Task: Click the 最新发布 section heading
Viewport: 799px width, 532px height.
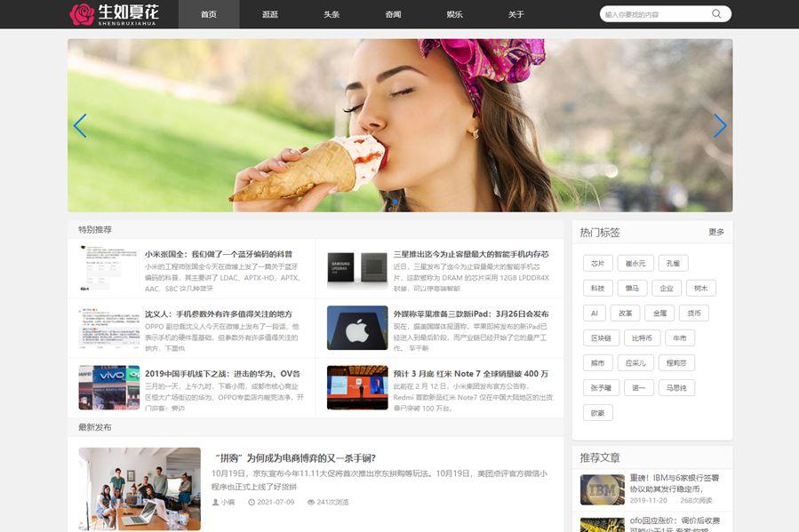Action: pos(95,427)
